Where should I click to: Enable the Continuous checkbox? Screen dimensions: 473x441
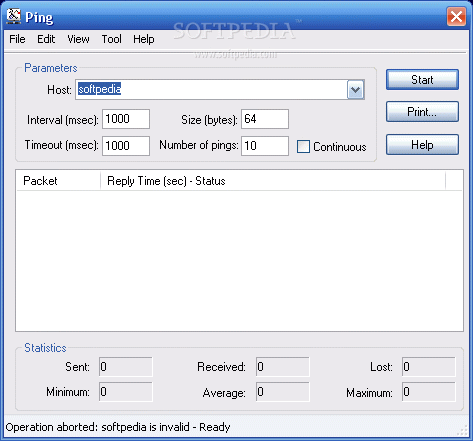click(303, 147)
